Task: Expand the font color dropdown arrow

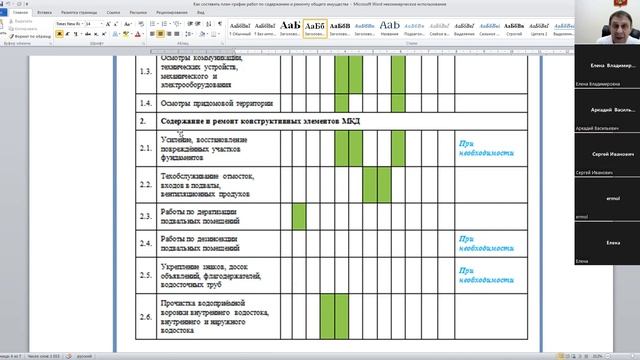Action: tap(143, 34)
